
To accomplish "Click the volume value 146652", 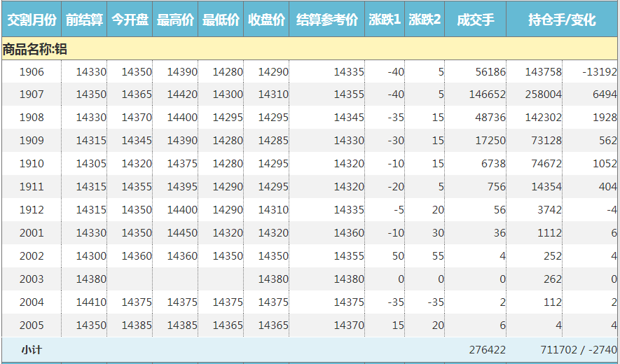I will click(x=487, y=94).
